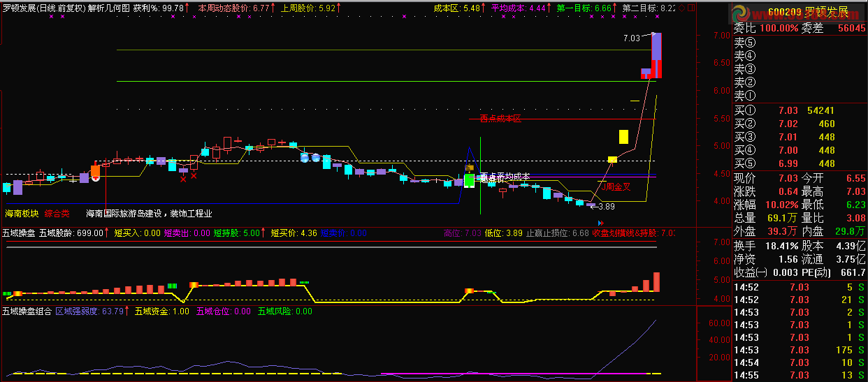Click the lower-left red X signal mark
The width and height of the screenshot is (868, 382).
(x=183, y=179)
